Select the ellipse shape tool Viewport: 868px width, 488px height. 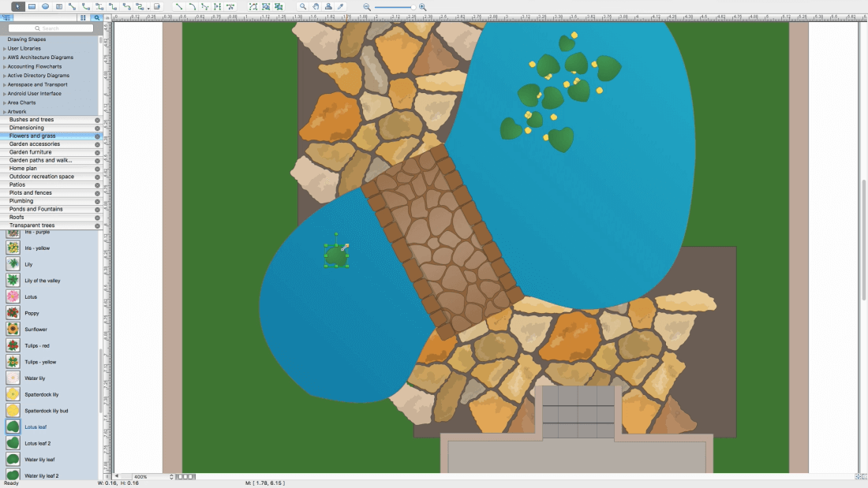coord(46,6)
